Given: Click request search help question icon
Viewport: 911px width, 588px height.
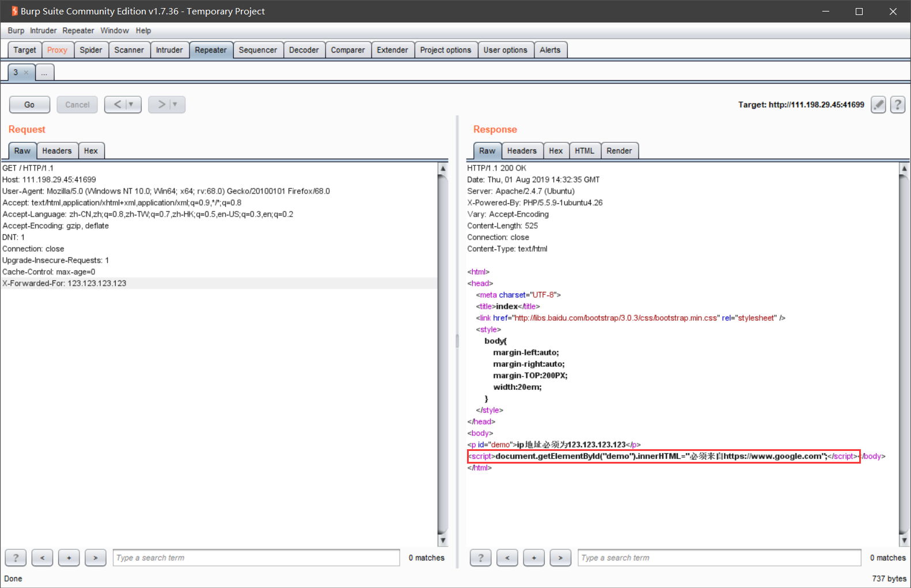Looking at the screenshot, I should pos(16,557).
